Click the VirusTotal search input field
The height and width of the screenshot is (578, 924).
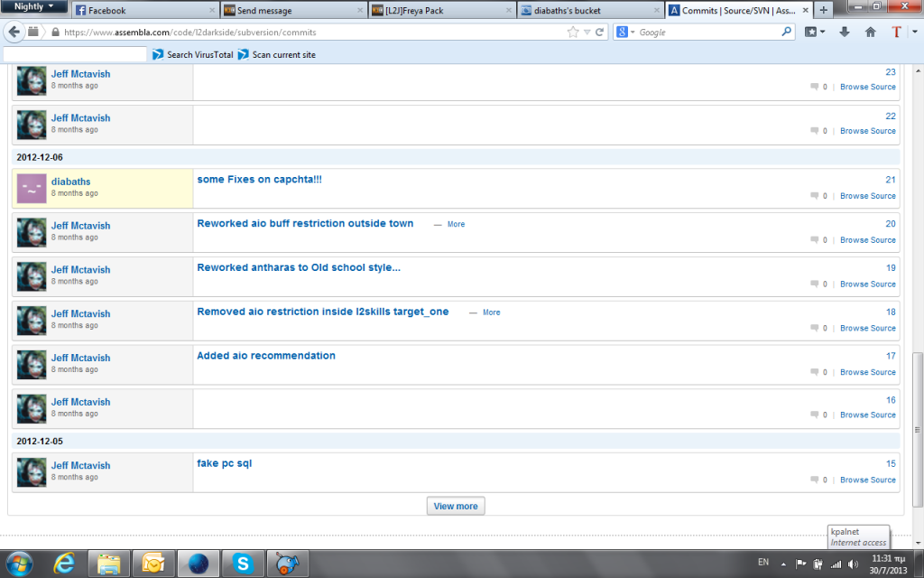pyautogui.click(x=75, y=54)
